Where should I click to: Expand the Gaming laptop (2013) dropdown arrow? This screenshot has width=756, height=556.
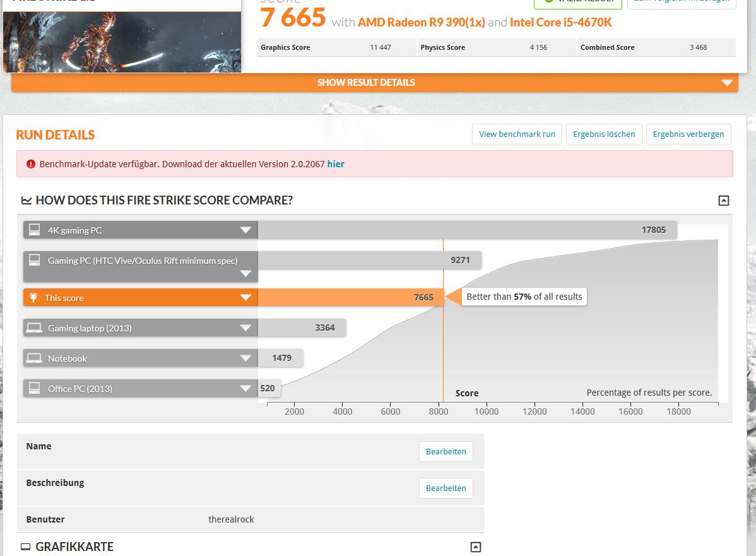[x=245, y=328]
